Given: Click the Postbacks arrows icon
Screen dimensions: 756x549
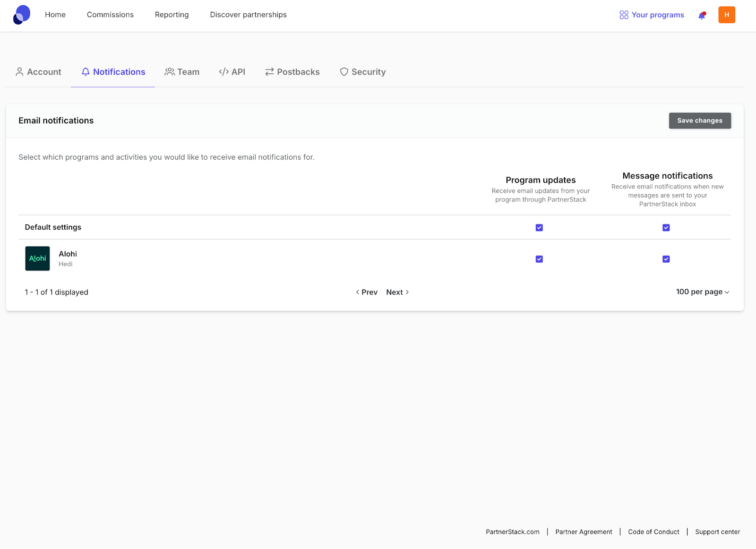Looking at the screenshot, I should click(269, 72).
